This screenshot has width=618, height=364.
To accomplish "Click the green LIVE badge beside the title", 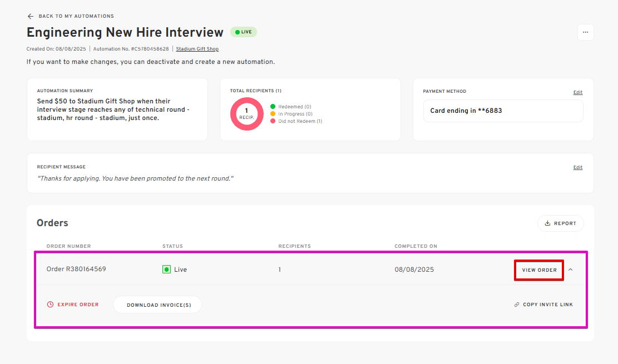I will click(x=244, y=32).
